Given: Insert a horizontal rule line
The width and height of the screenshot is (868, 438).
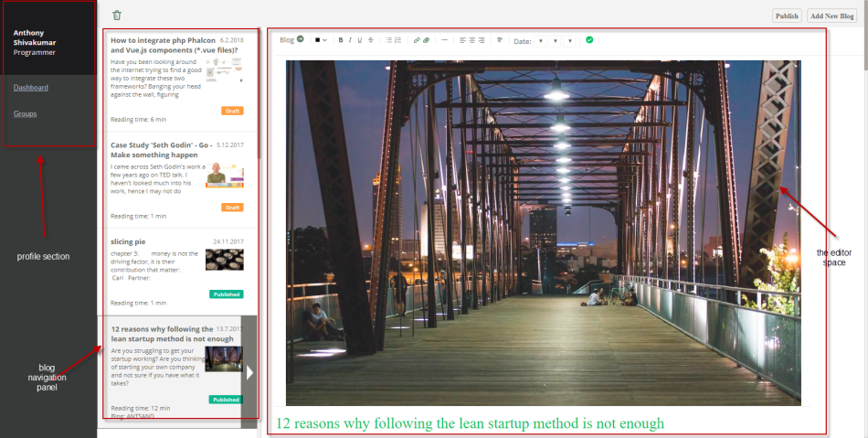Looking at the screenshot, I should click(x=444, y=40).
